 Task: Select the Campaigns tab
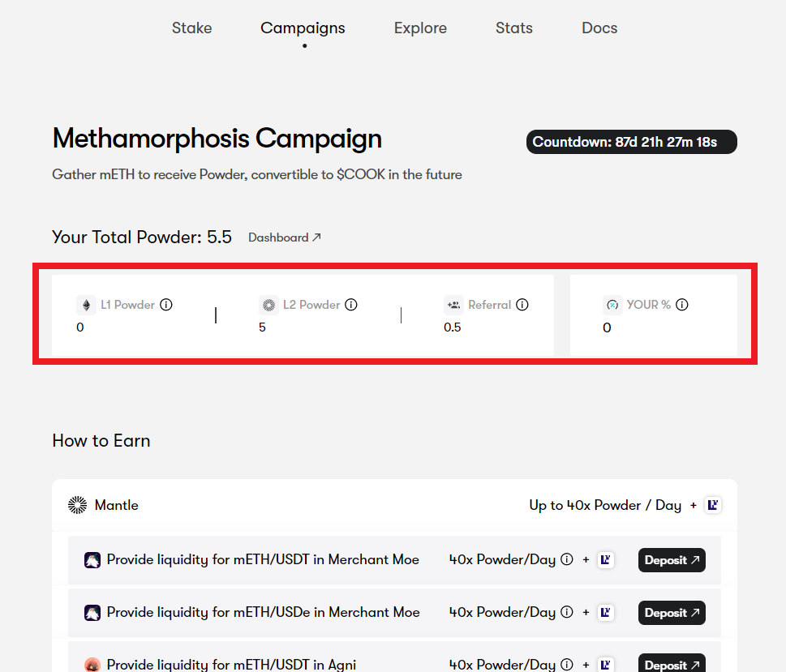tap(303, 28)
